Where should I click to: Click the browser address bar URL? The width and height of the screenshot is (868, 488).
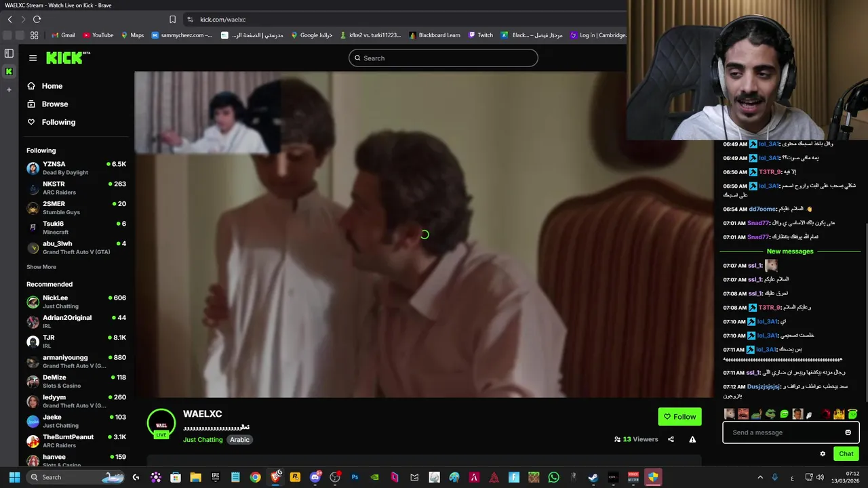pyautogui.click(x=223, y=20)
